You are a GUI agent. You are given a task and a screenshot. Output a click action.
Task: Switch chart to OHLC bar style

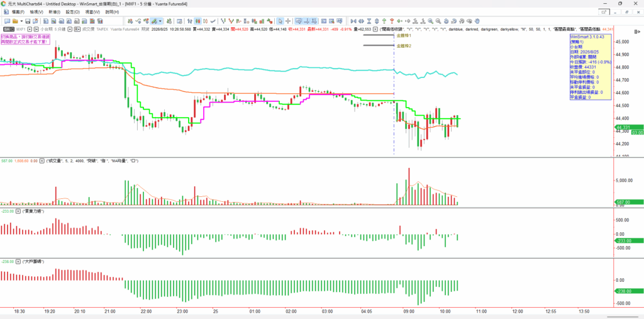(189, 21)
